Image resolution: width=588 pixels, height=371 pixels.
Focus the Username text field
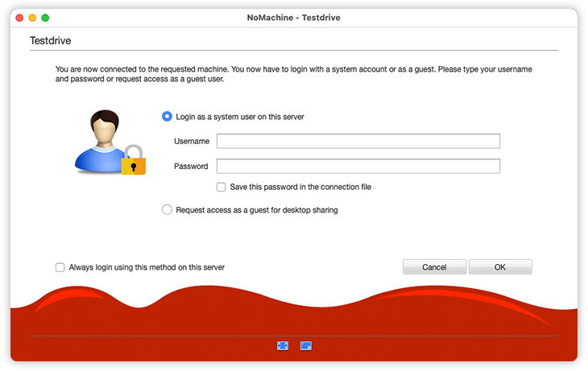358,142
